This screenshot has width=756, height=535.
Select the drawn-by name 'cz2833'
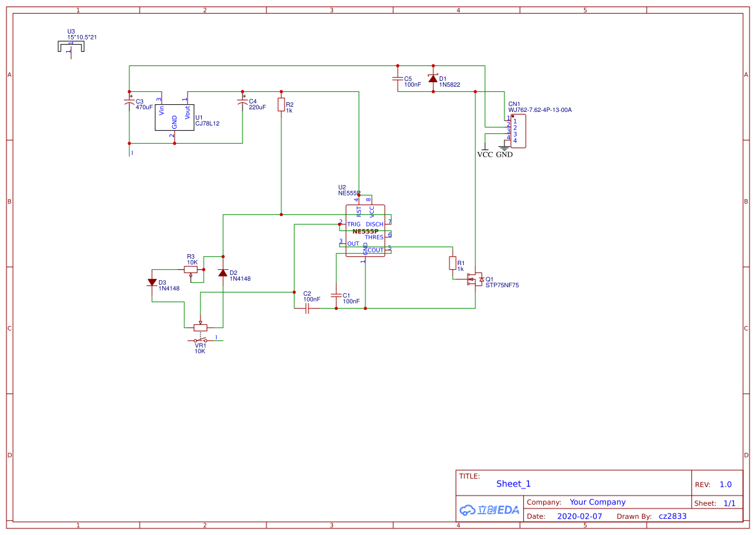point(673,516)
